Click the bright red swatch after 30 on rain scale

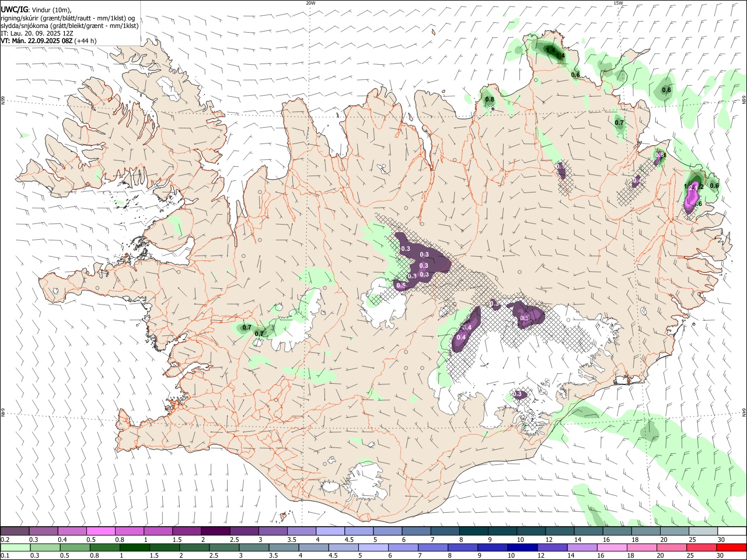coord(732,547)
